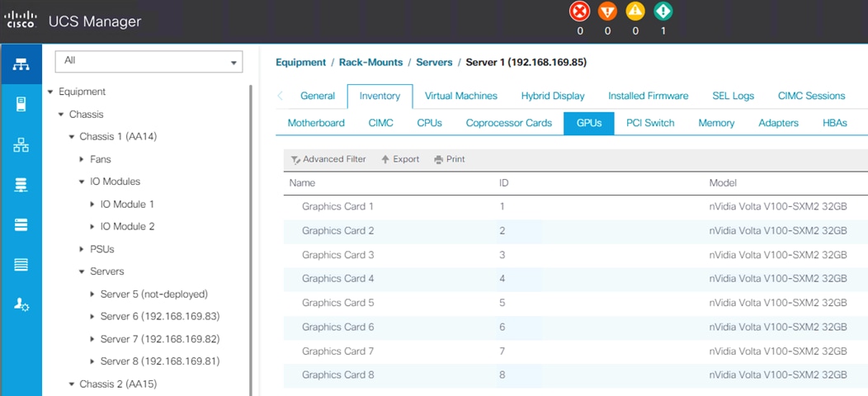The image size is (868, 396).
Task: Collapse the Equipment tree node
Action: [x=51, y=92]
